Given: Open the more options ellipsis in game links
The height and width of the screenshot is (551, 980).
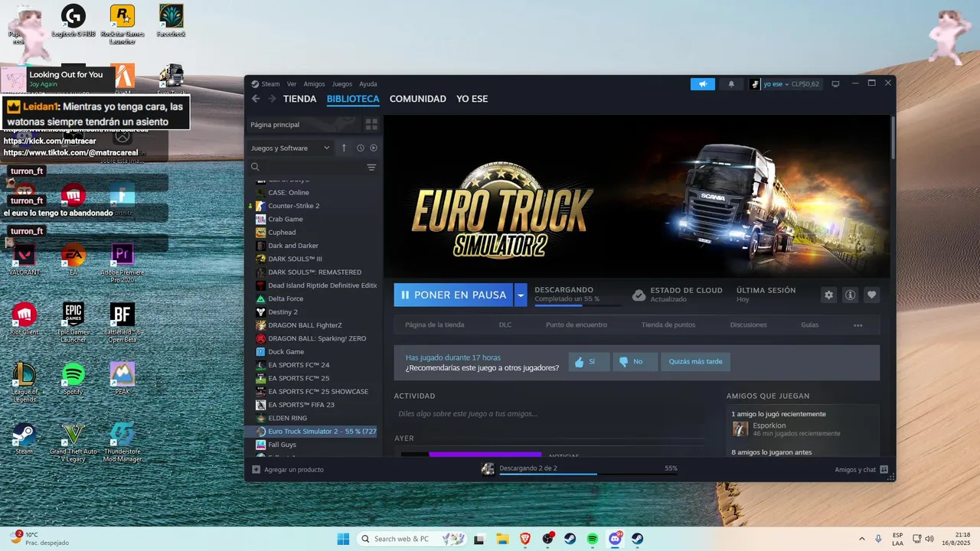Looking at the screenshot, I should pyautogui.click(x=857, y=325).
